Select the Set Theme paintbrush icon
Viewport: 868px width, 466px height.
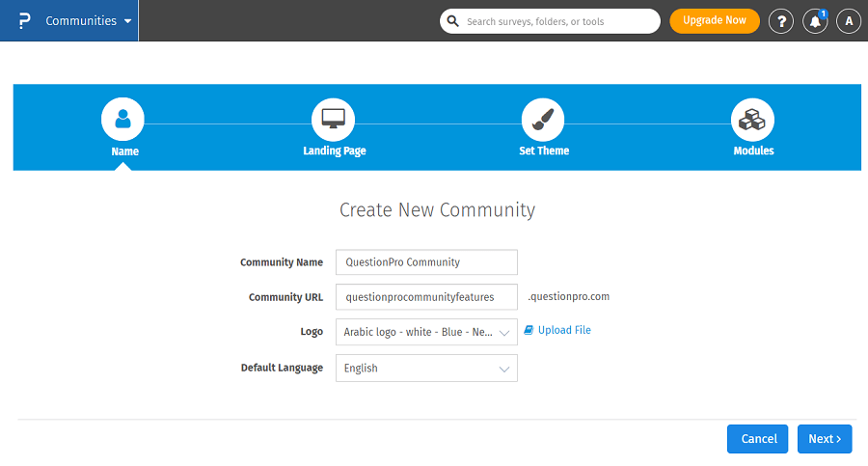[x=543, y=120]
